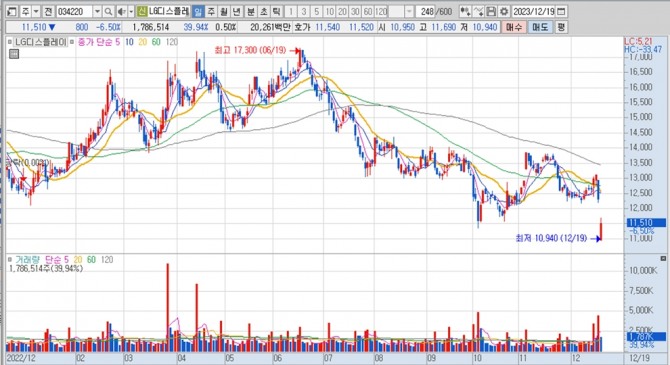
Task: Click current price 11,510 in quote bar
Action: 34,27
